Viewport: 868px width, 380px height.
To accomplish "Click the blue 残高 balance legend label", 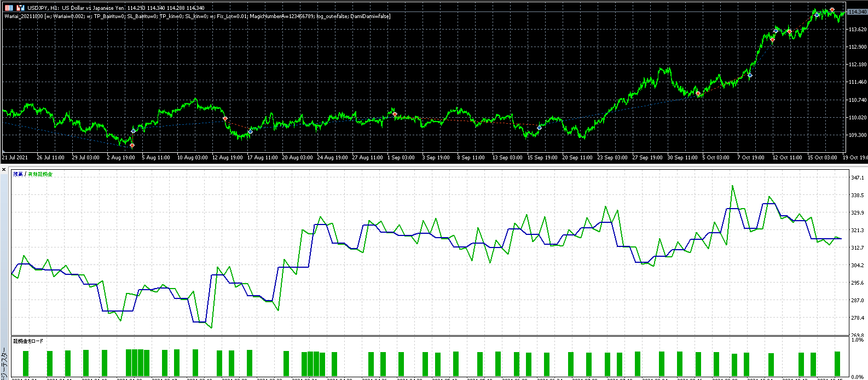I will 18,174.
